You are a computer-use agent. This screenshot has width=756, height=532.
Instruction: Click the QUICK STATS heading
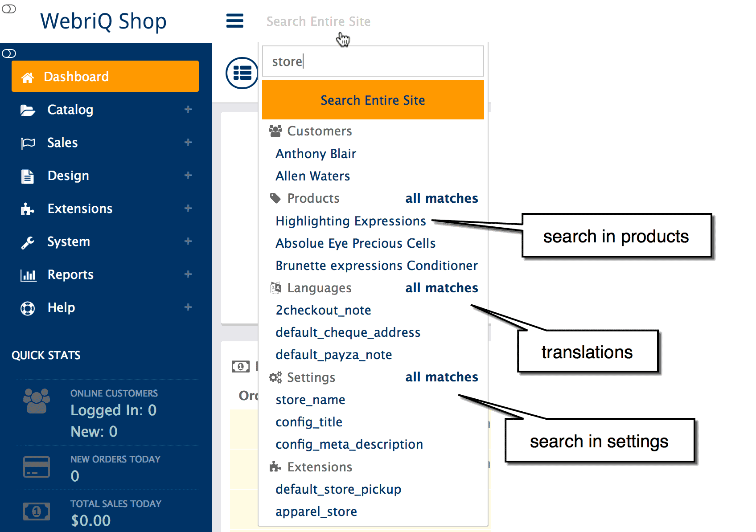tap(46, 355)
